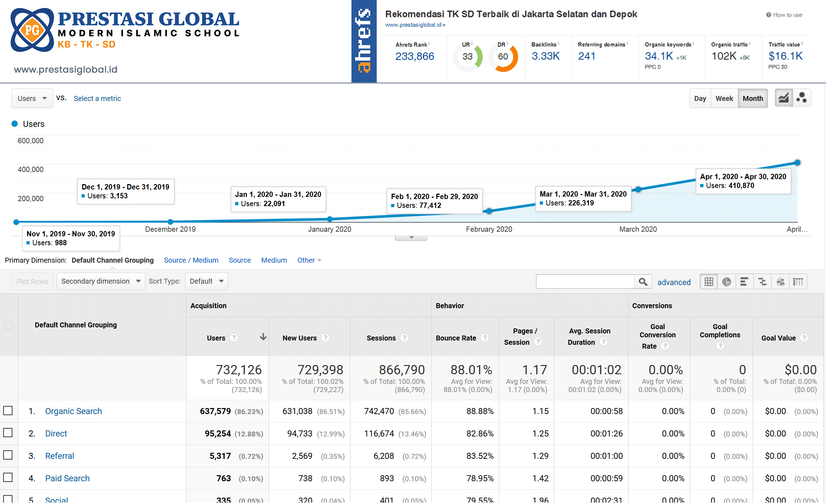Expand the Users dropdown selector

(32, 98)
